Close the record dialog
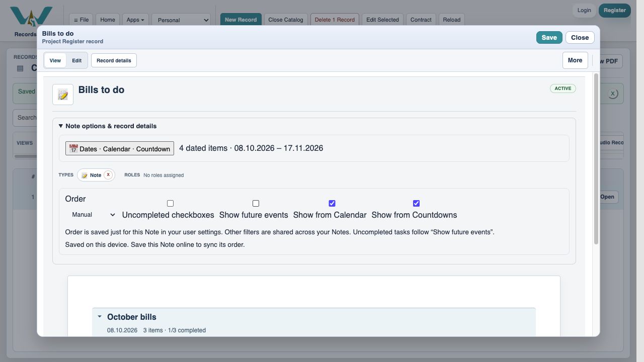Screen dimensions: 644x362 tap(580, 37)
